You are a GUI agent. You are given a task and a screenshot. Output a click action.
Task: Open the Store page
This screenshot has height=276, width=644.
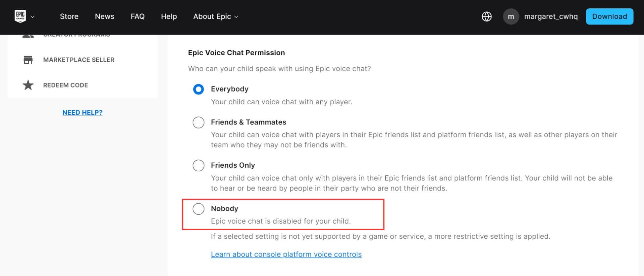coord(69,16)
